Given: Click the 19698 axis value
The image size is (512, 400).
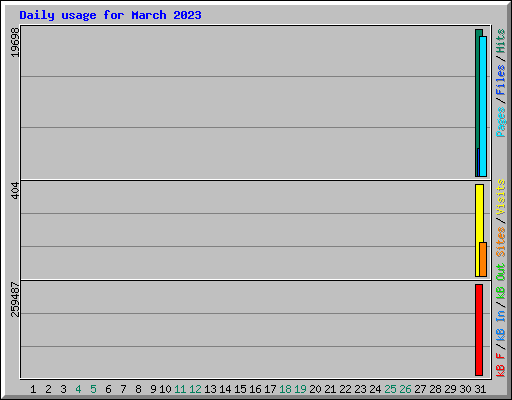Looking at the screenshot, I should coord(15,42).
